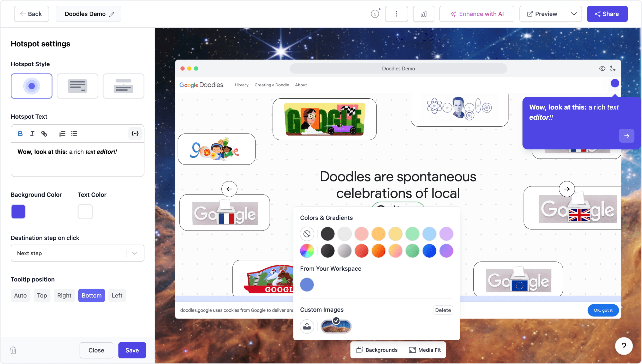Click into the Hotspot Text editor area
This screenshot has height=364, width=642.
pos(78,159)
